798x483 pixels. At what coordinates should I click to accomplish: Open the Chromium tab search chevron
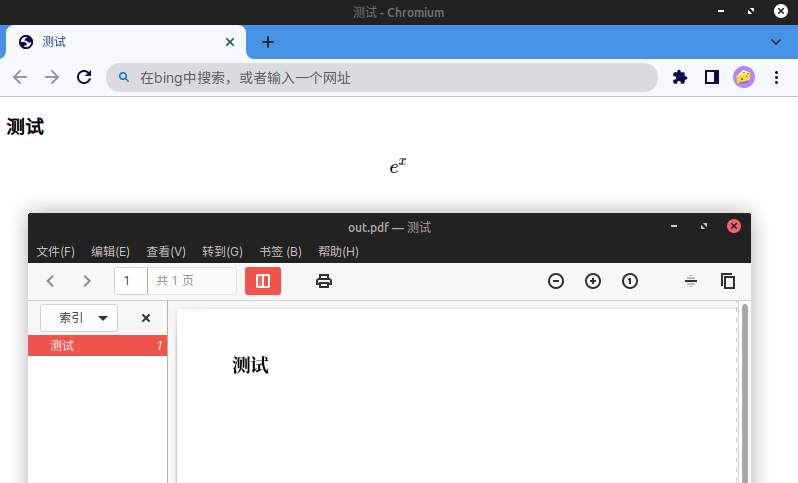point(776,42)
